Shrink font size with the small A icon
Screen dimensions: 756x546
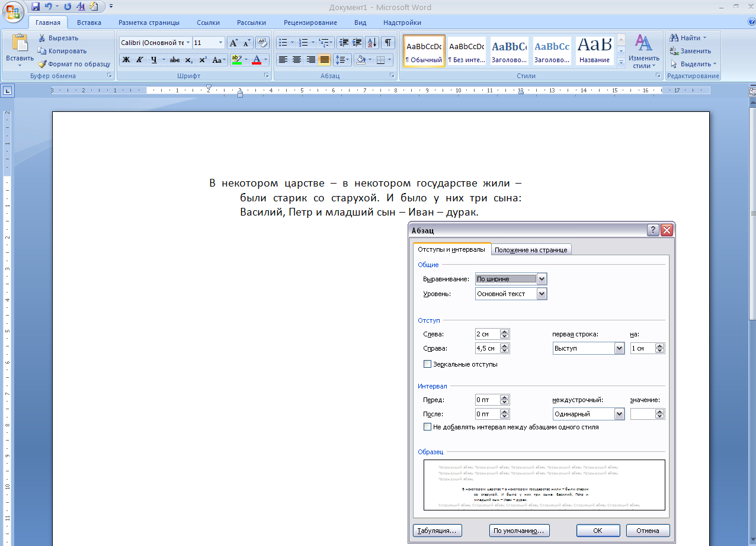point(246,43)
